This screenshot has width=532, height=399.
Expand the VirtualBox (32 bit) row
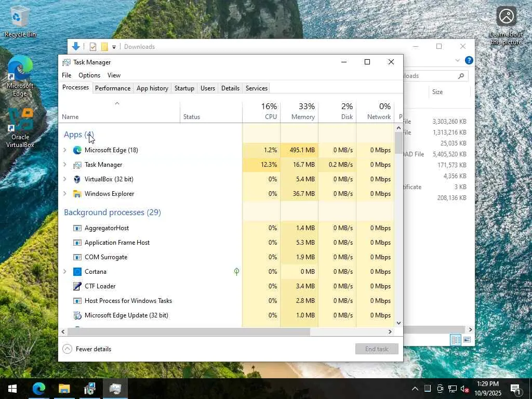point(65,179)
